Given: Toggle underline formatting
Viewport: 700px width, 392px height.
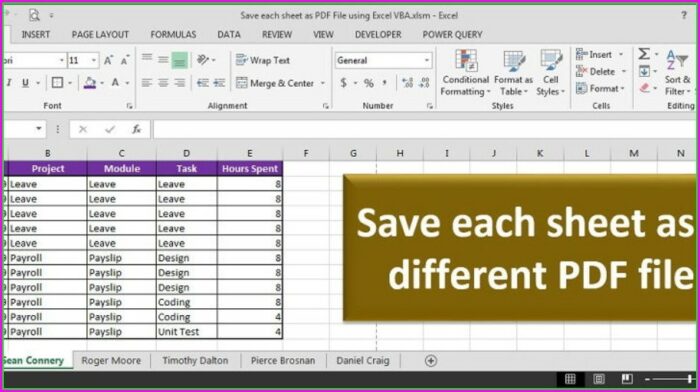Looking at the screenshot, I should [25, 83].
